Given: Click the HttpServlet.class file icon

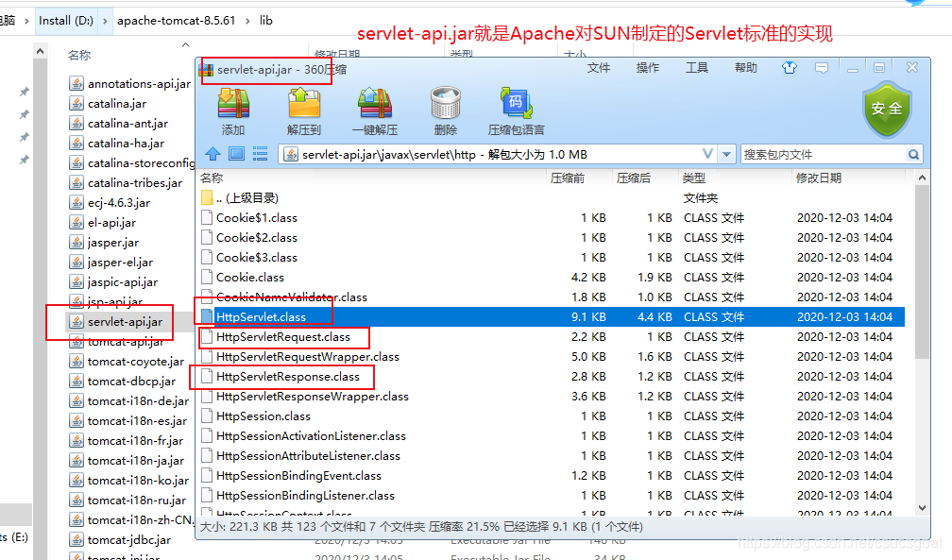Looking at the screenshot, I should coord(207,316).
